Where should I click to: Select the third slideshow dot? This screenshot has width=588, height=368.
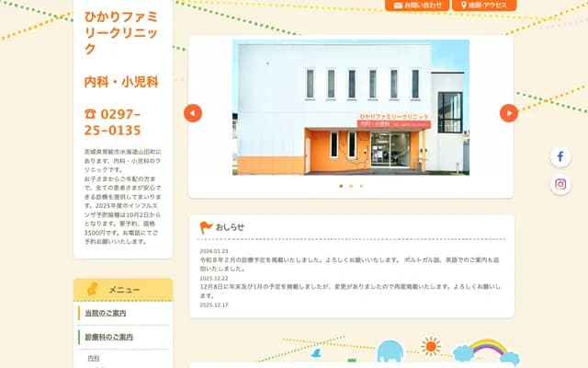tap(361, 186)
